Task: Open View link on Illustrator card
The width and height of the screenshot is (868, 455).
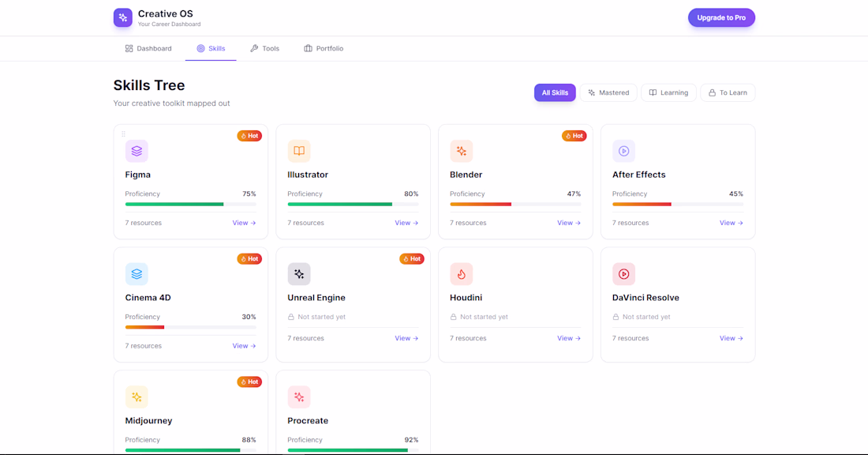Action: (x=406, y=223)
